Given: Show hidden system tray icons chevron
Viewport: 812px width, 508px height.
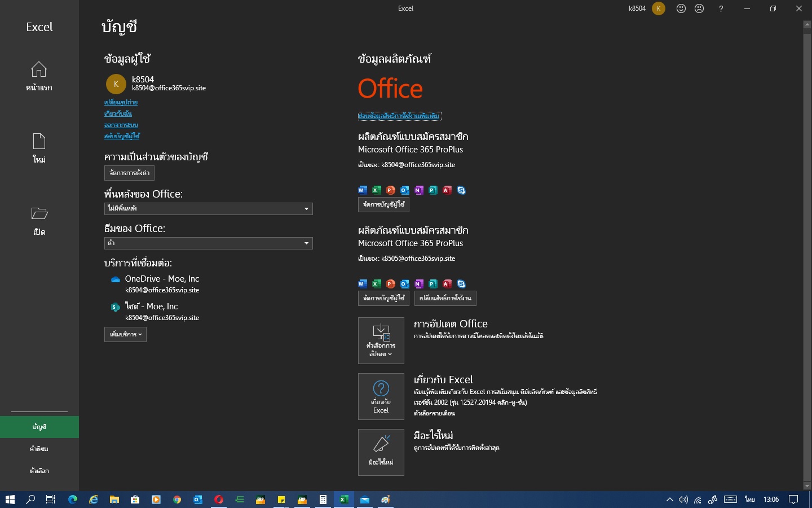Looking at the screenshot, I should point(669,500).
